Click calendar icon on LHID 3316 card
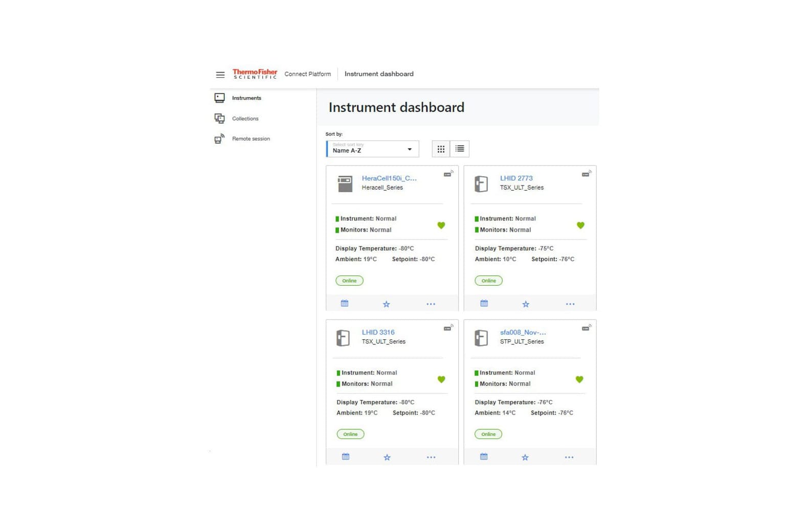Screen dimensions: 809x532 346,457
